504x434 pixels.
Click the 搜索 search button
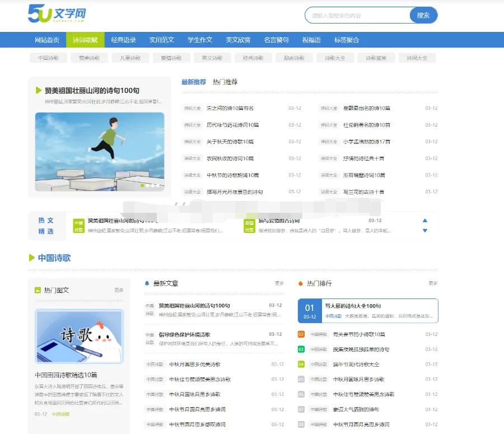(x=423, y=15)
